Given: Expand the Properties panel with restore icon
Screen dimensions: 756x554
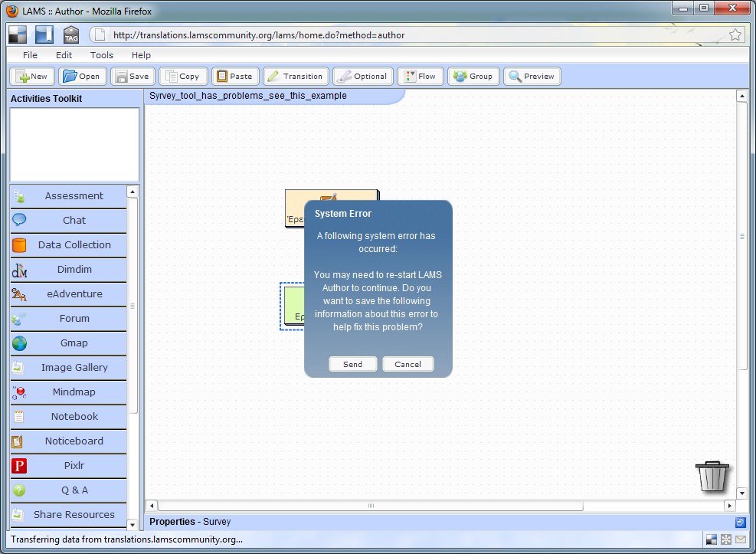Looking at the screenshot, I should [740, 522].
